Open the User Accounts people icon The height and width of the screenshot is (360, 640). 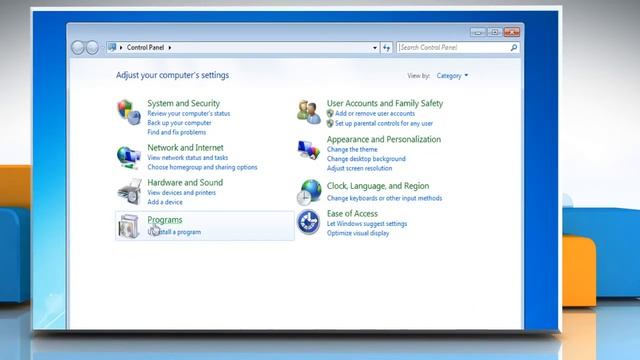(x=309, y=112)
